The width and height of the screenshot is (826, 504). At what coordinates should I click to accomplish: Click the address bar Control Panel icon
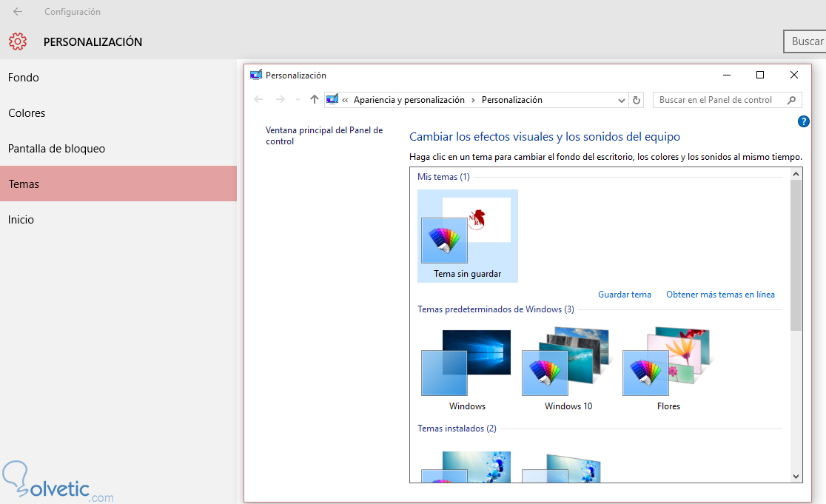click(332, 99)
